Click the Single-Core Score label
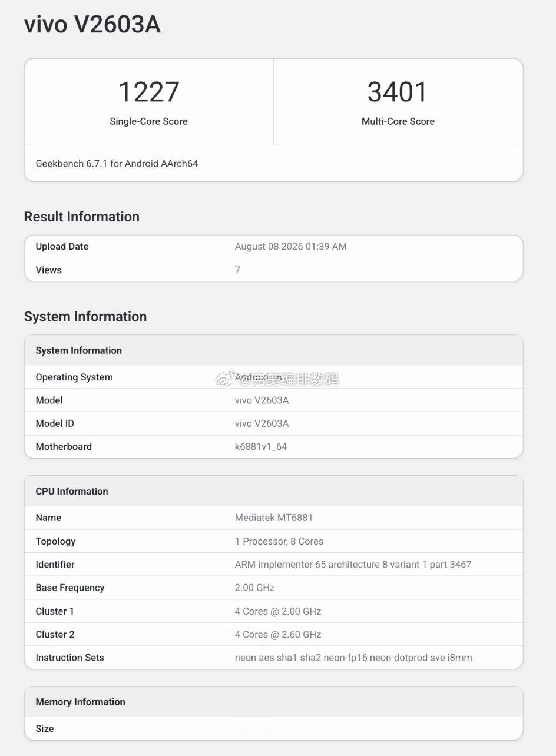Viewport: 556px width, 756px height. coord(148,121)
